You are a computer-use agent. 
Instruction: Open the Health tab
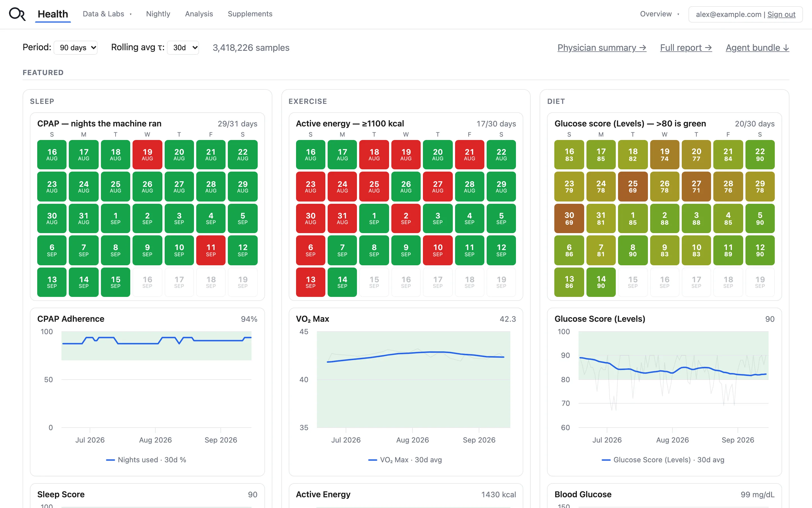click(53, 14)
